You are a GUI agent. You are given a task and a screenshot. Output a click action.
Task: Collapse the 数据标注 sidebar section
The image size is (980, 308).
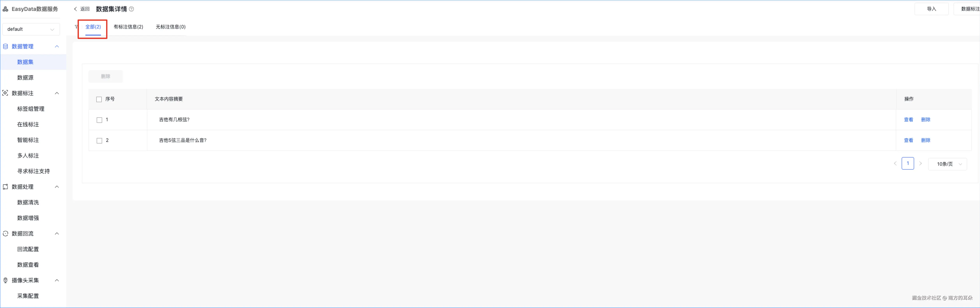pos(57,93)
